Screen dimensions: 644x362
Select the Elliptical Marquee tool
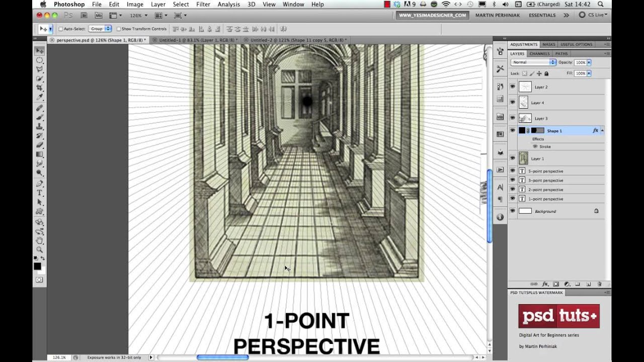pyautogui.click(x=39, y=60)
